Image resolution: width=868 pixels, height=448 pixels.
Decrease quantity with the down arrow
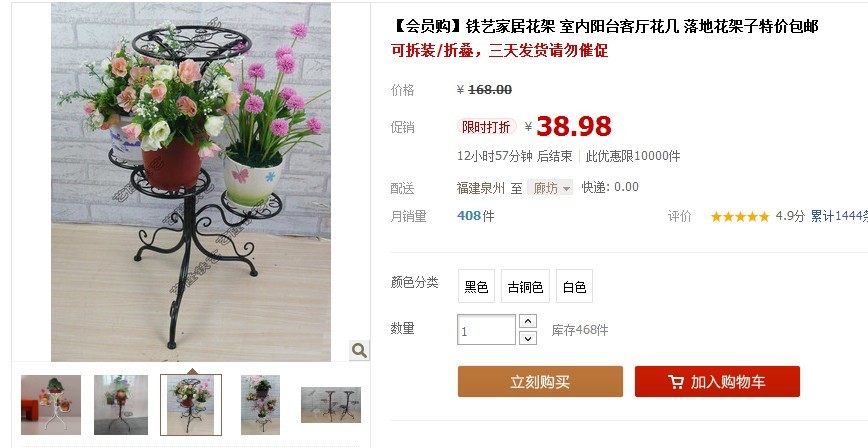point(528,338)
